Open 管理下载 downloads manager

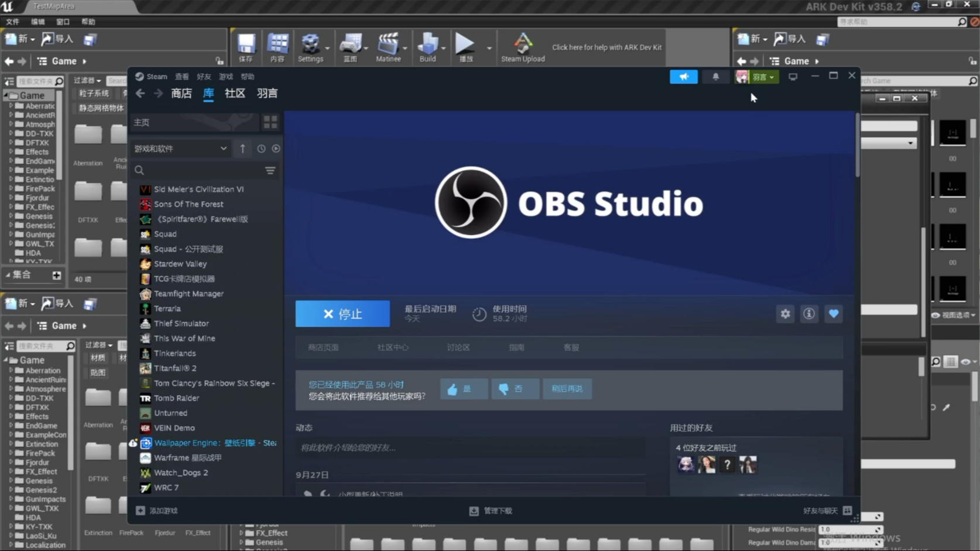point(491,511)
